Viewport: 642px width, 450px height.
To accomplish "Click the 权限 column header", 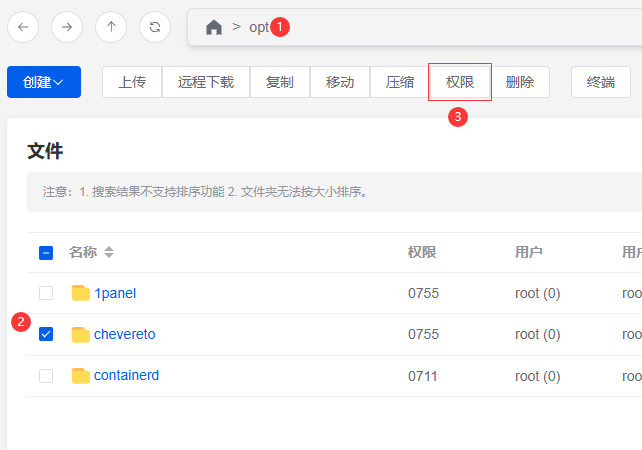I will point(422,252).
